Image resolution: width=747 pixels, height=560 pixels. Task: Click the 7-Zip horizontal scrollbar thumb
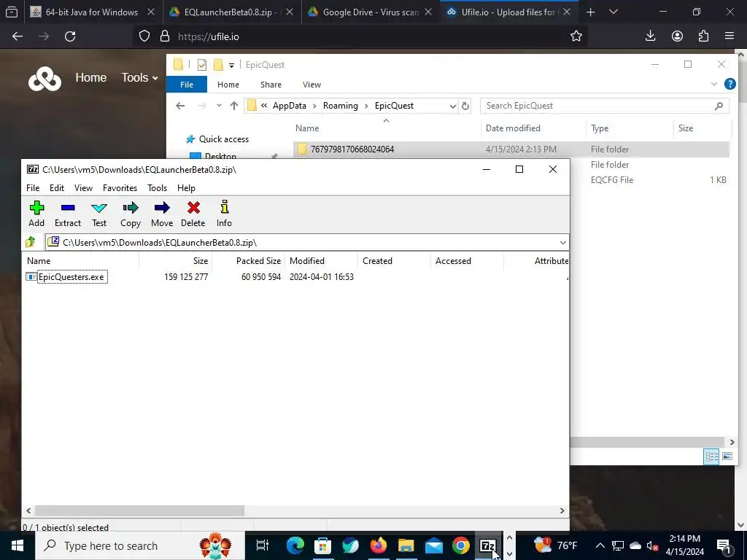(139, 510)
